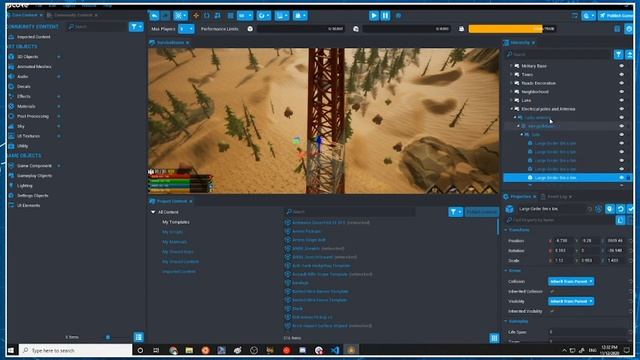
Task: Select the Effects category
Action: coord(24,96)
